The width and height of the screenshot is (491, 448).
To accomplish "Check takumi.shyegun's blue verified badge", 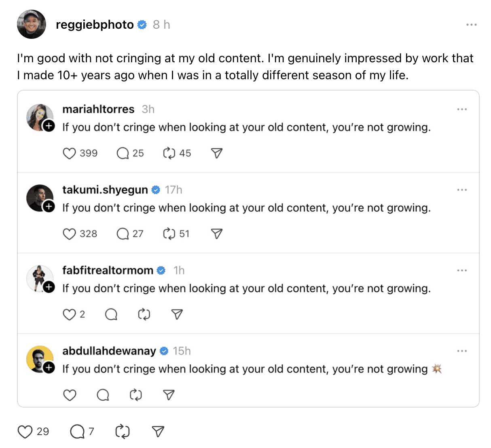I will [x=156, y=189].
